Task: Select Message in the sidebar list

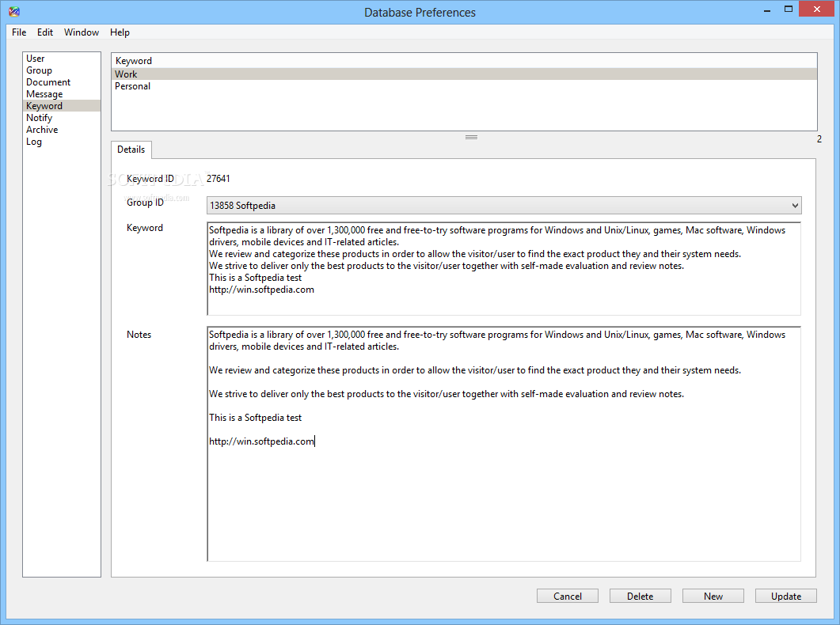Action: [x=62, y=93]
